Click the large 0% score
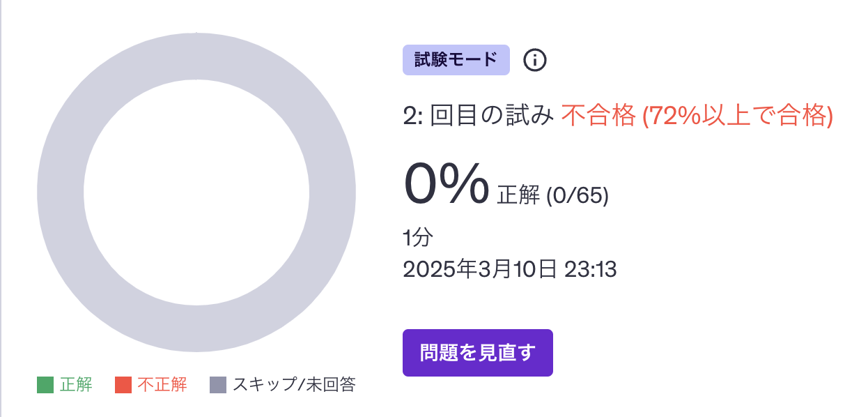This screenshot has height=417, width=868. 446,183
